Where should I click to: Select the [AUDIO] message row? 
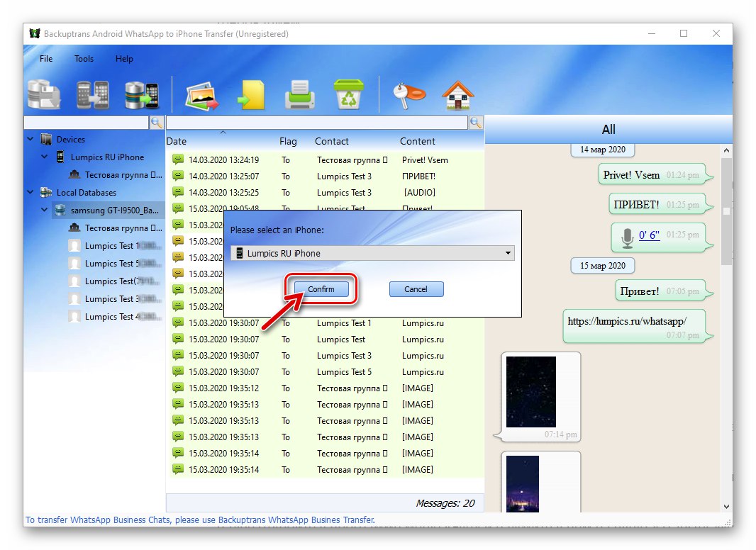click(325, 192)
